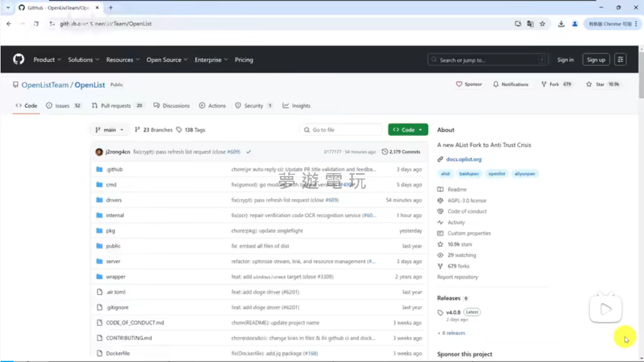Click the Notifications bell icon
This screenshot has height=362, width=644.
pyautogui.click(x=496, y=84)
